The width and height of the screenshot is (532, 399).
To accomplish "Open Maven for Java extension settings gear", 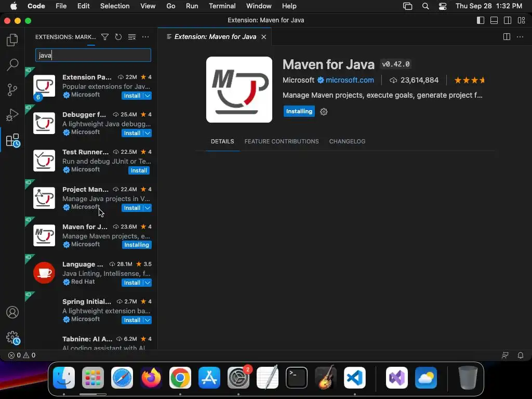I will (x=324, y=112).
